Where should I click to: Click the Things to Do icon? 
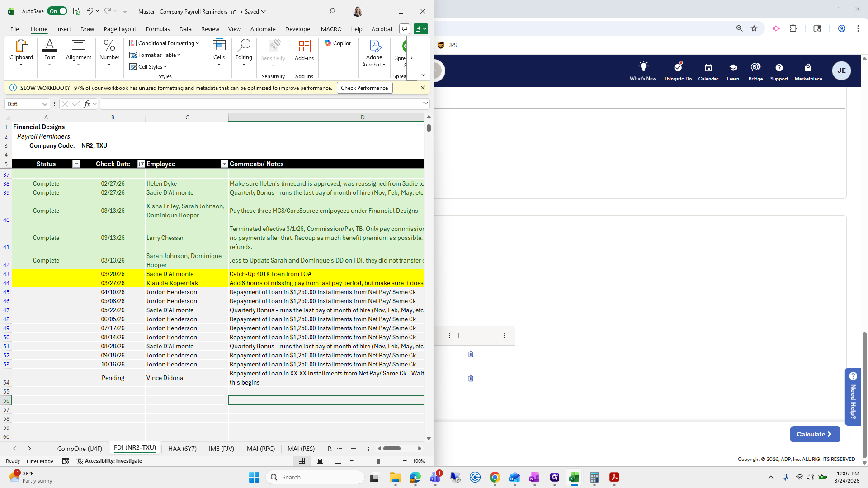(678, 68)
